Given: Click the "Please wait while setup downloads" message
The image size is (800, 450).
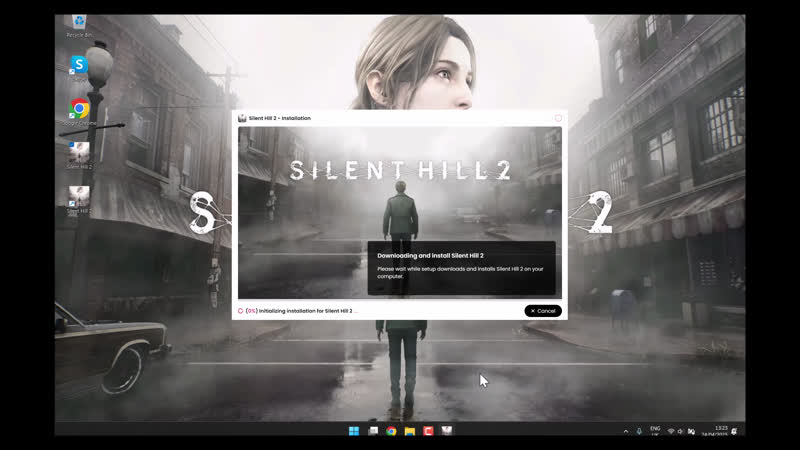Looking at the screenshot, I should (x=460, y=272).
